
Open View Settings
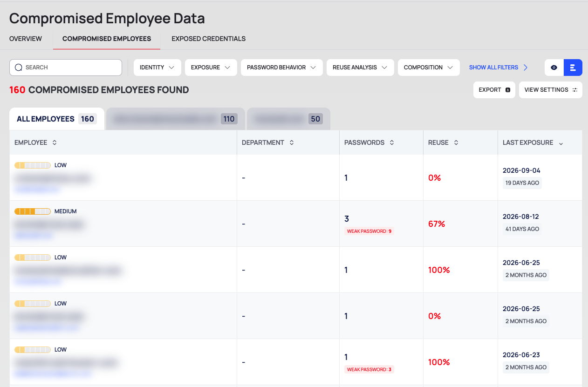(x=551, y=90)
